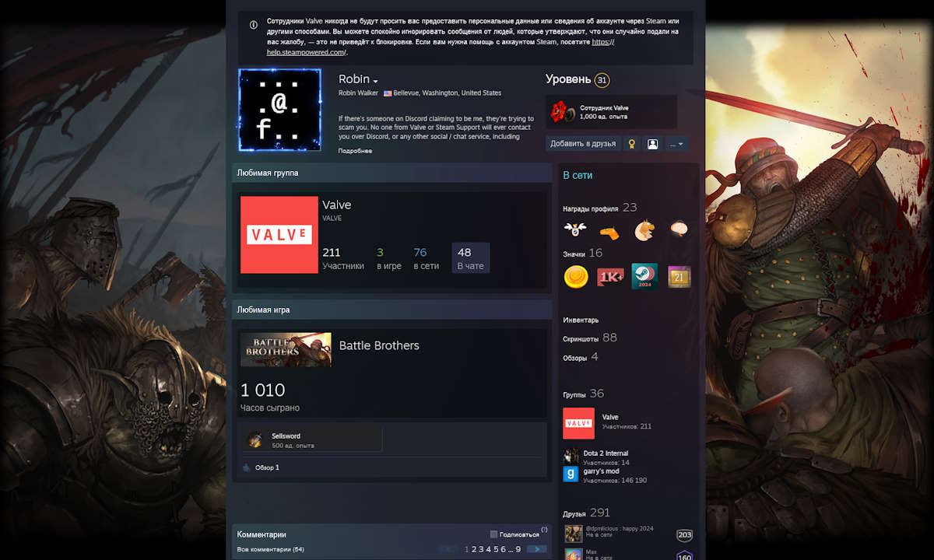Open the garry's mod group link

pos(601,471)
